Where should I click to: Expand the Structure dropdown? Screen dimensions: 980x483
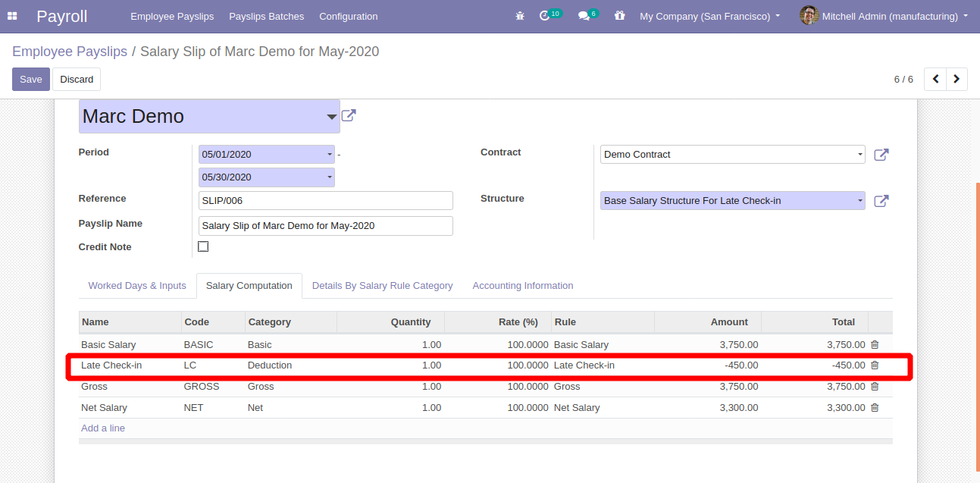(860, 201)
